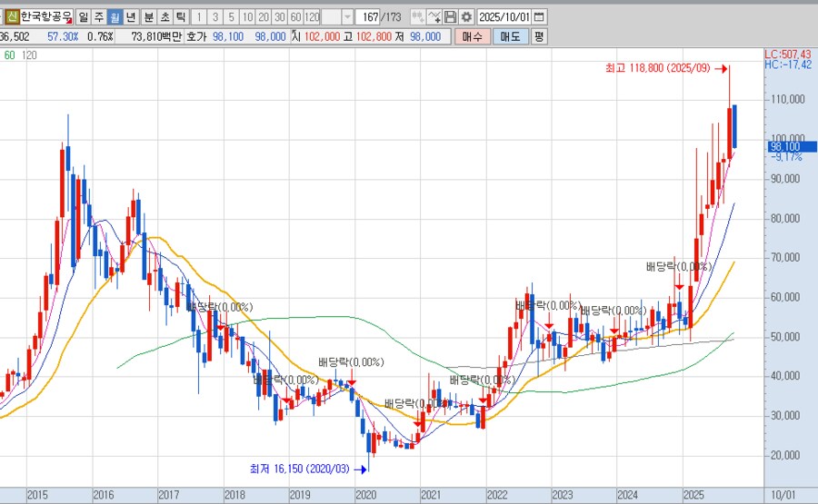Click the save chart floppy disk icon

point(450,17)
